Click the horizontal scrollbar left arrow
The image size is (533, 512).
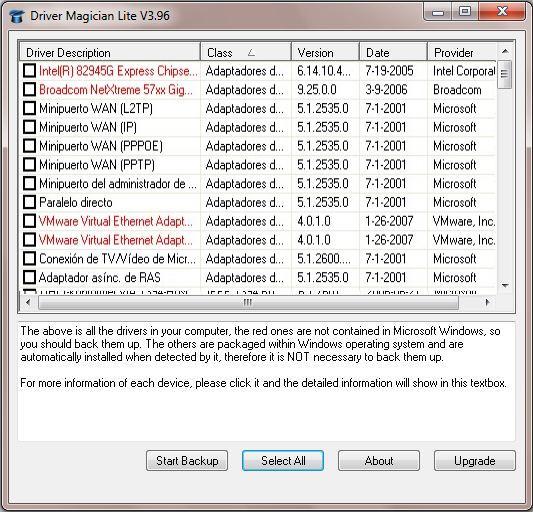coord(28,302)
